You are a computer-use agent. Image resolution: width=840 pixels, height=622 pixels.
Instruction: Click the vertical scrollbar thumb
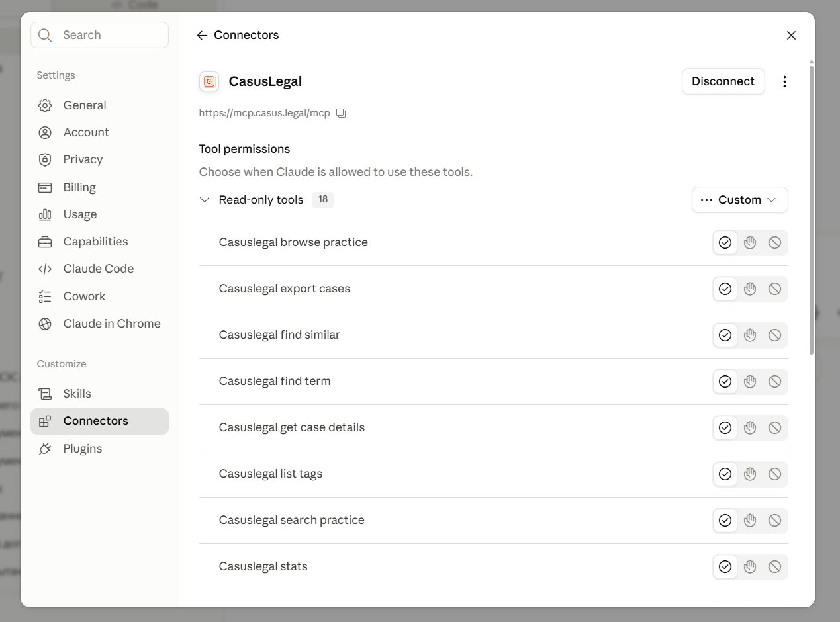812,209
